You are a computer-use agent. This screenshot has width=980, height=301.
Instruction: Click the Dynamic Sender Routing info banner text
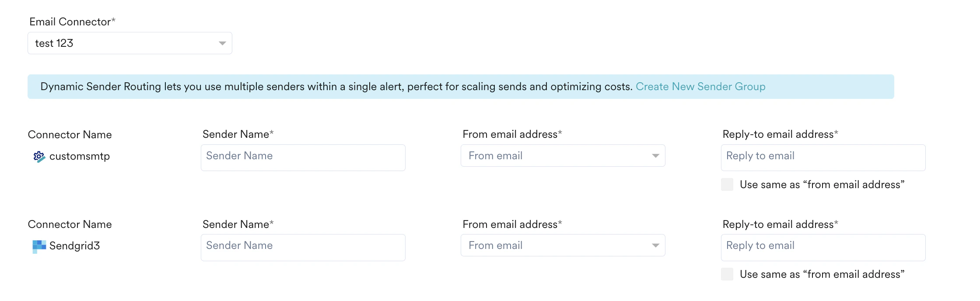336,87
